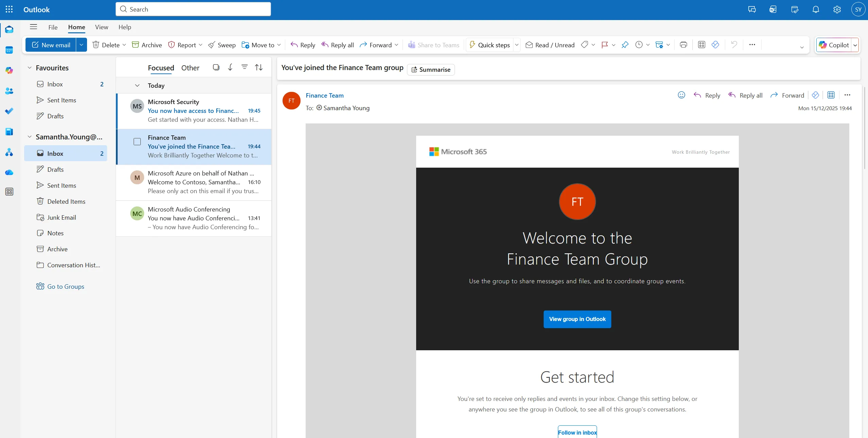This screenshot has height=438, width=868.
Task: Open the Junk Email folder
Action: pyautogui.click(x=66, y=217)
